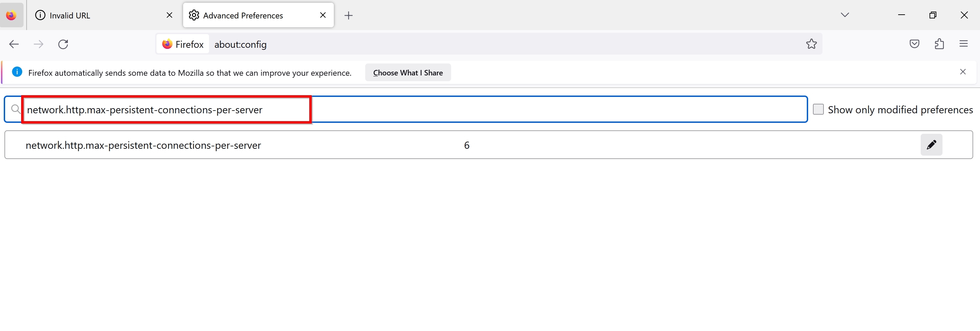Open the Save to Pocket icon
980x331 pixels.
pos(914,44)
